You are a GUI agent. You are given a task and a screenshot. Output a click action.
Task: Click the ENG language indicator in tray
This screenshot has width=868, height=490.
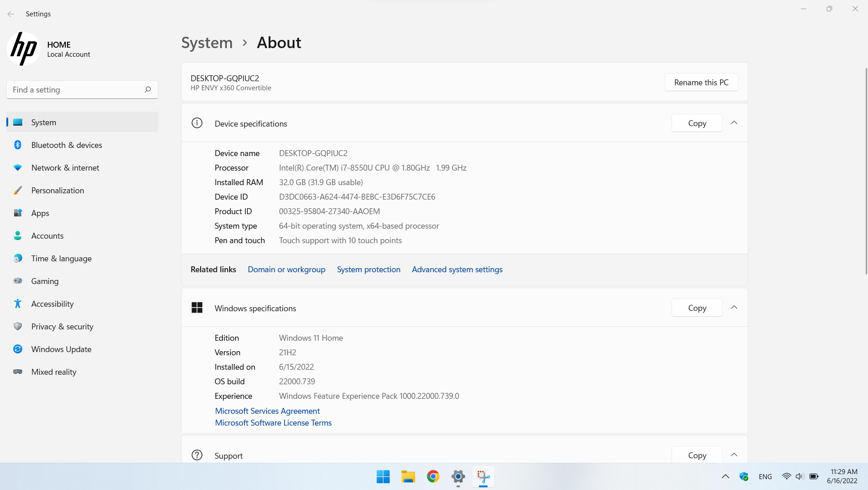[765, 476]
